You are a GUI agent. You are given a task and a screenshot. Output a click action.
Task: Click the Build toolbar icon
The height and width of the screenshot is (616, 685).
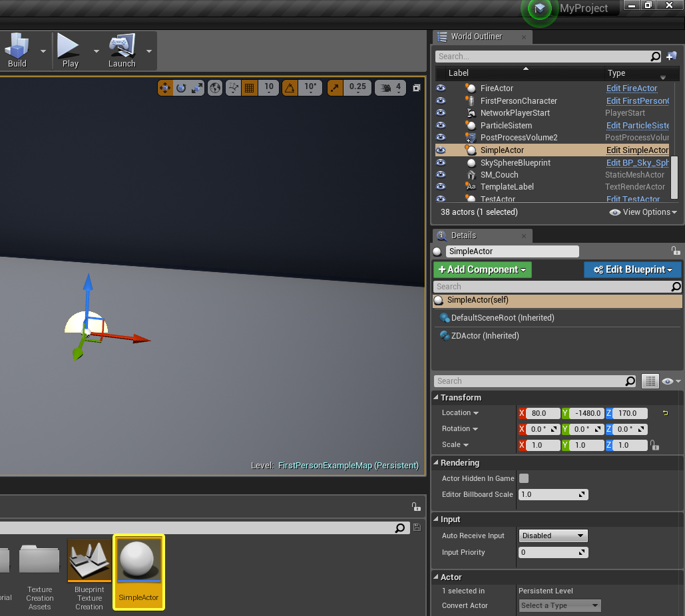coord(17,51)
